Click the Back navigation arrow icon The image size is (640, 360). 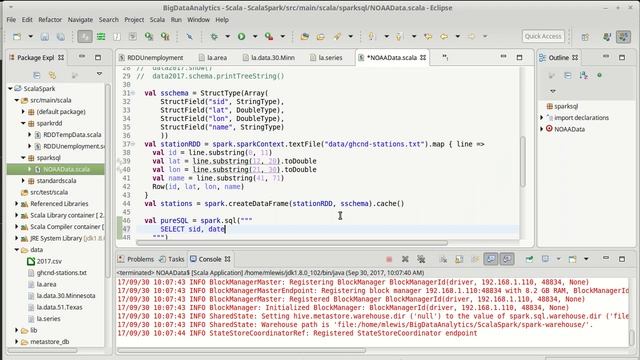(x=444, y=36)
